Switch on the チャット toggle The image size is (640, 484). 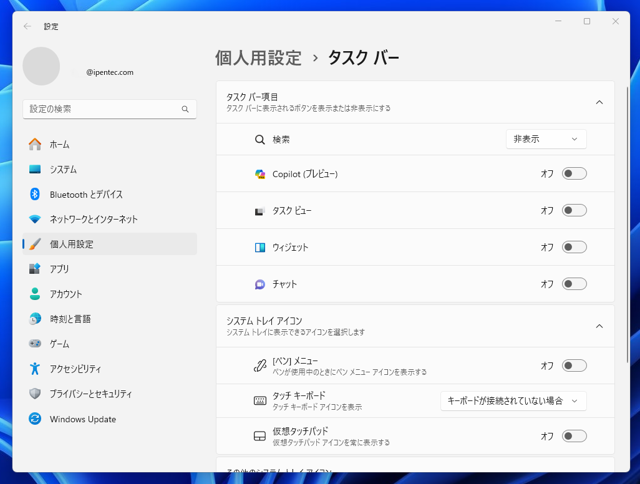[574, 284]
